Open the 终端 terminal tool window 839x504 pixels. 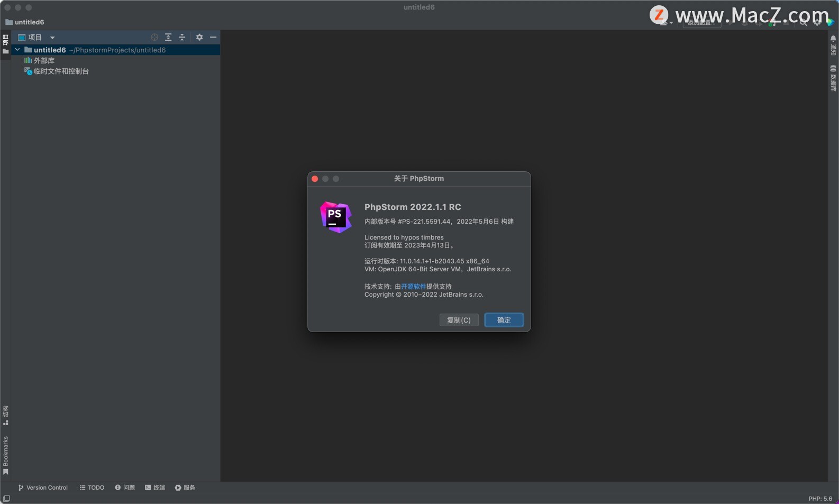(x=155, y=488)
